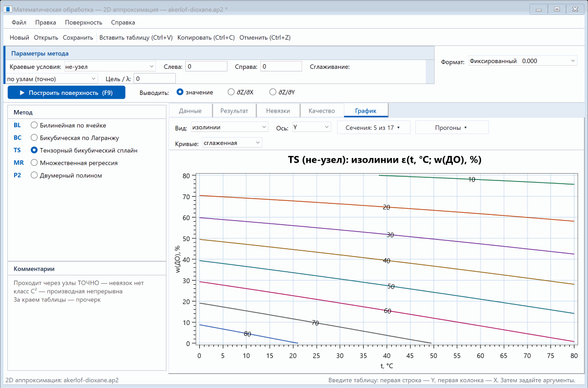Click the app icon in the title bar
Viewport: 588px width, 388px height.
tap(7, 9)
